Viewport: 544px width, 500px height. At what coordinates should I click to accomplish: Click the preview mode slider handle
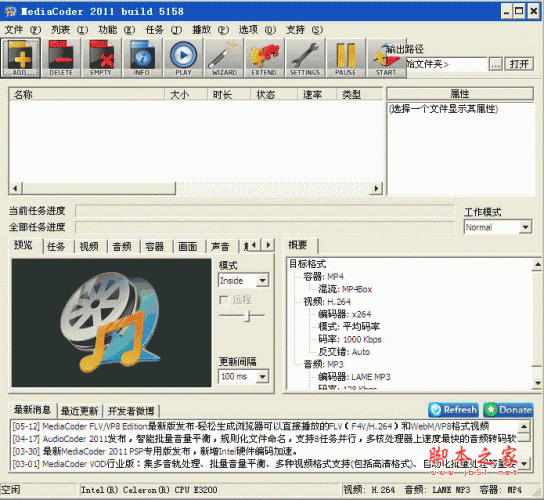[247, 316]
